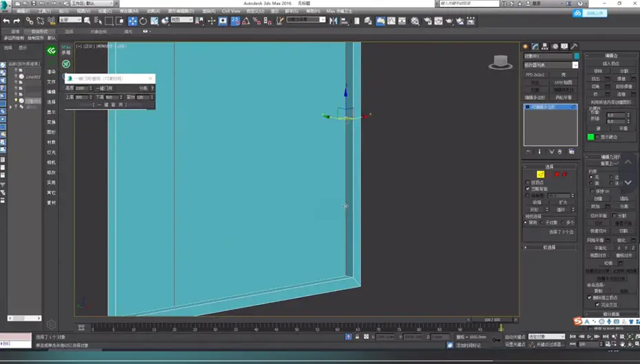Click the 插入顶点 button
This screenshot has height=364, width=640.
coord(610,63)
